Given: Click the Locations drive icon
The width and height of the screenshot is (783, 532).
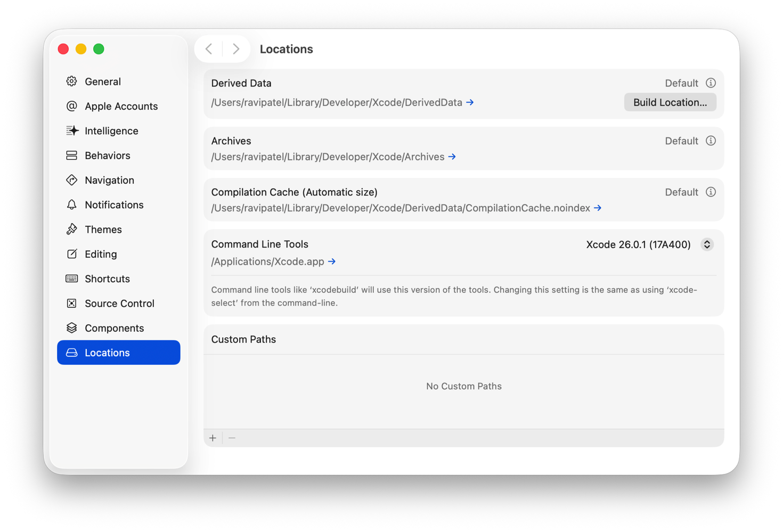Looking at the screenshot, I should [71, 353].
